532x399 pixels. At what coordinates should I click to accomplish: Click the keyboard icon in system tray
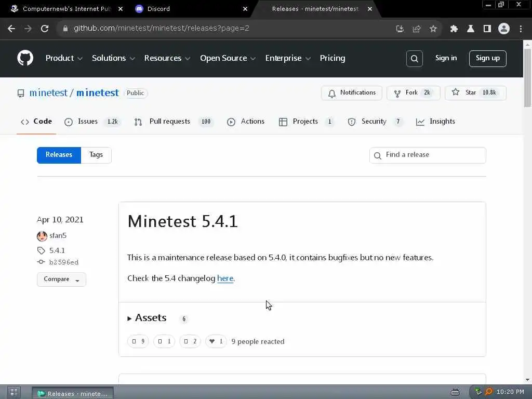(x=455, y=392)
